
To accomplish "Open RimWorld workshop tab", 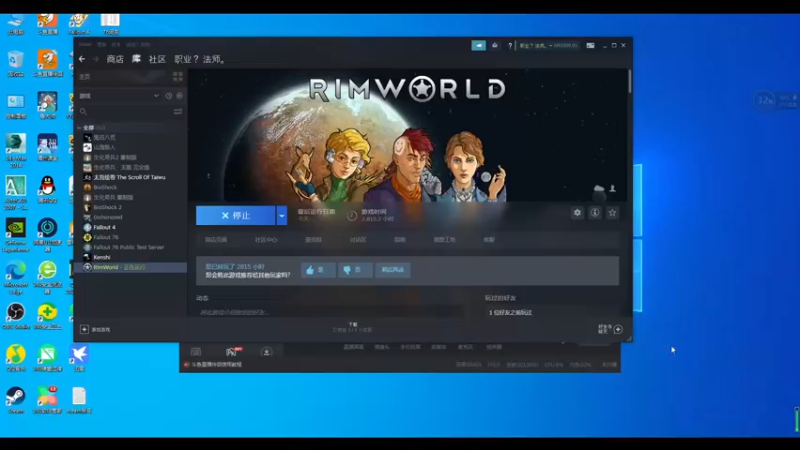I will point(444,240).
